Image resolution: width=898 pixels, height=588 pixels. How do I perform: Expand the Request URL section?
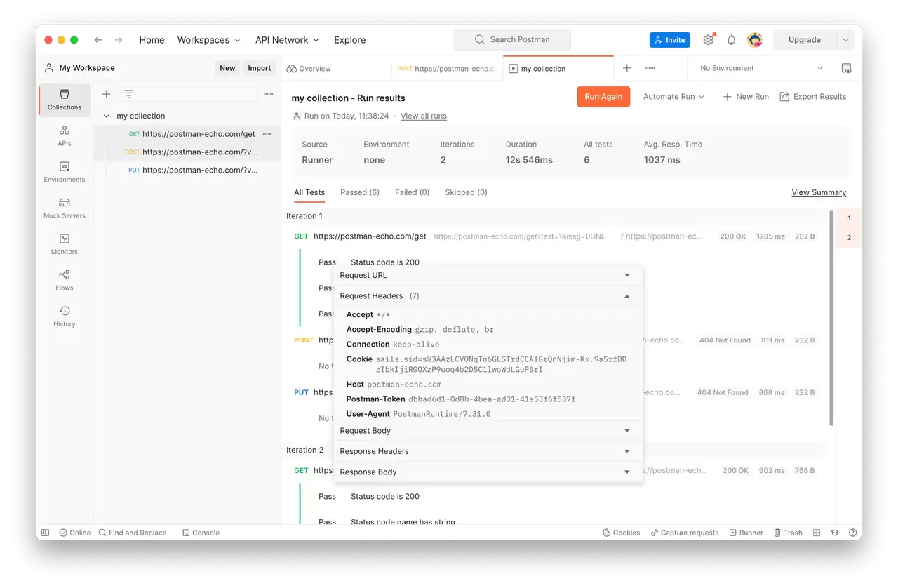click(x=488, y=275)
